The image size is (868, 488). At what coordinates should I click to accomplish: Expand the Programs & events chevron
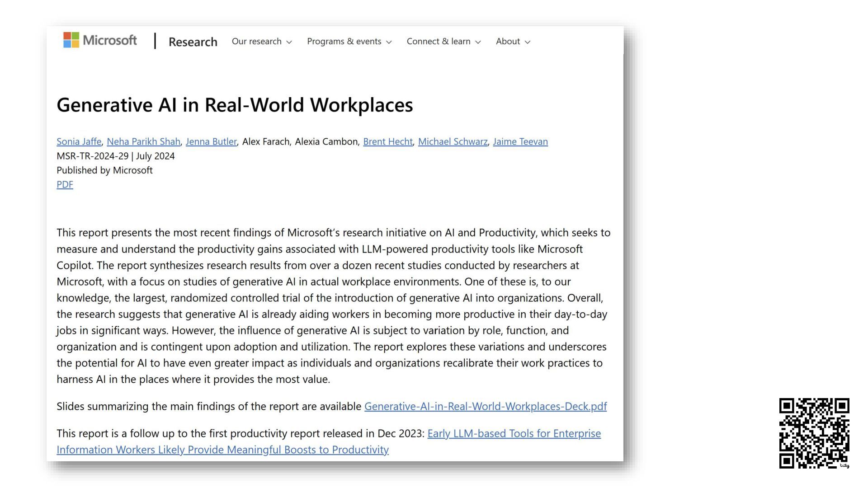[x=389, y=42]
